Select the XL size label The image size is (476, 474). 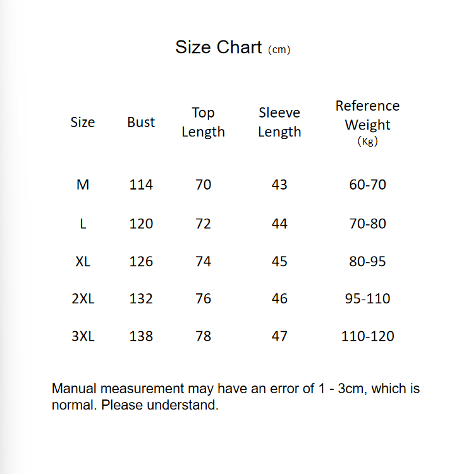[x=83, y=261]
